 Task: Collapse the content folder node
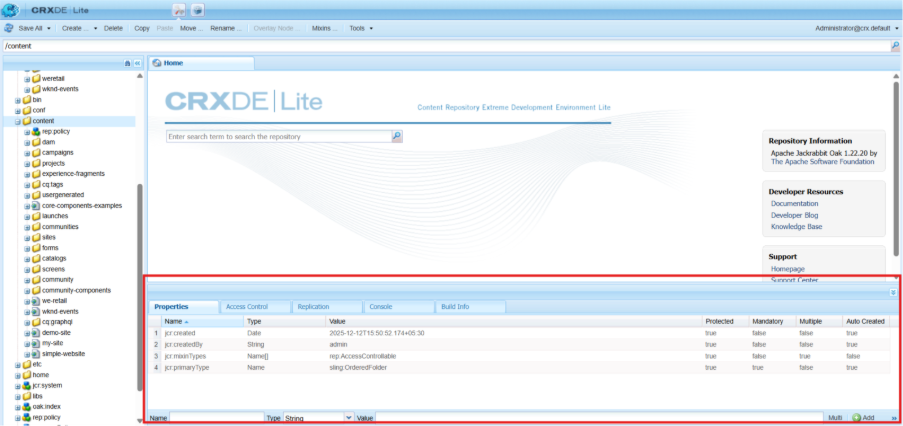point(17,121)
